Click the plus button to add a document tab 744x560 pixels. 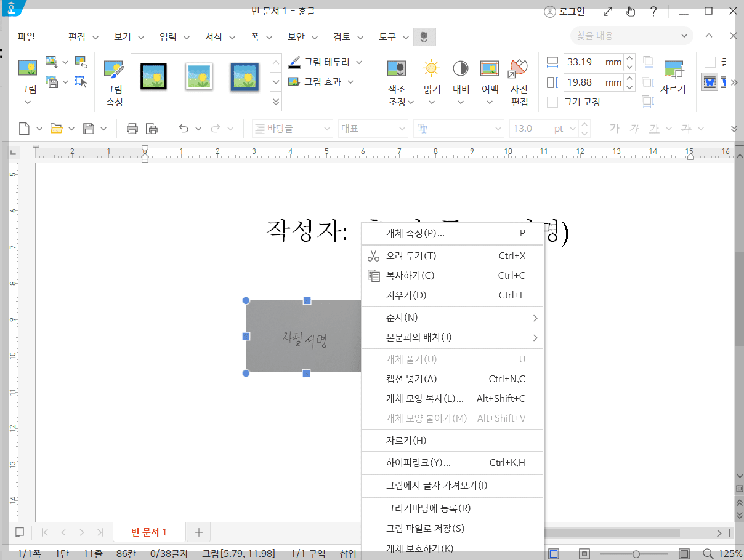pyautogui.click(x=198, y=532)
